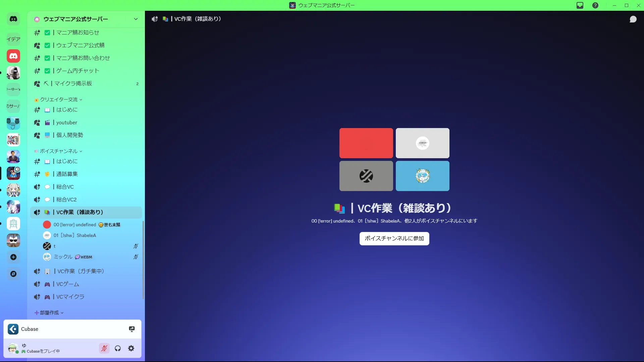This screenshot has width=644, height=362.
Task: Go to Direct Messages home icon
Action: click(13, 19)
